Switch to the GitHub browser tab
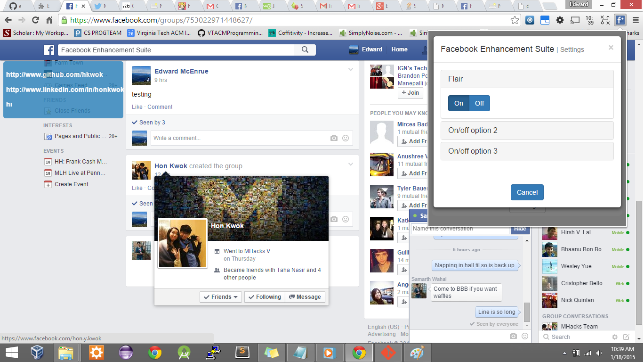Screen dimensions: 644x362 pyautogui.click(x=16, y=6)
